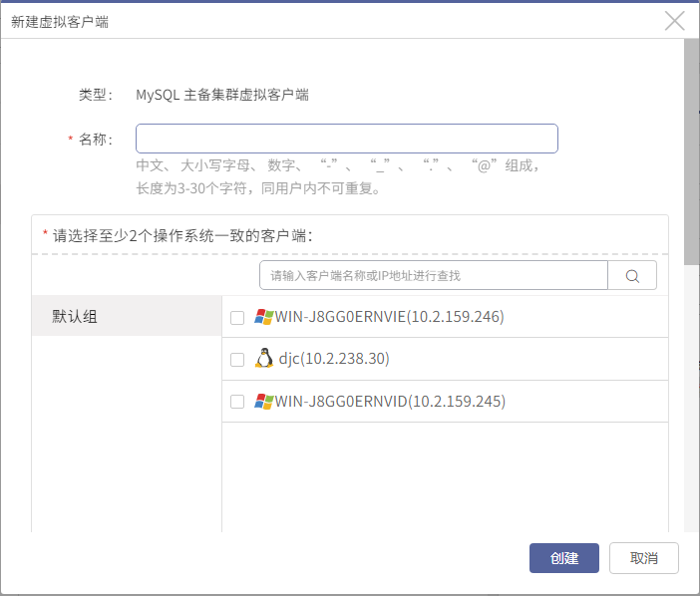Image resolution: width=700 pixels, height=596 pixels.
Task: Click the 创建 button
Action: click(563, 558)
